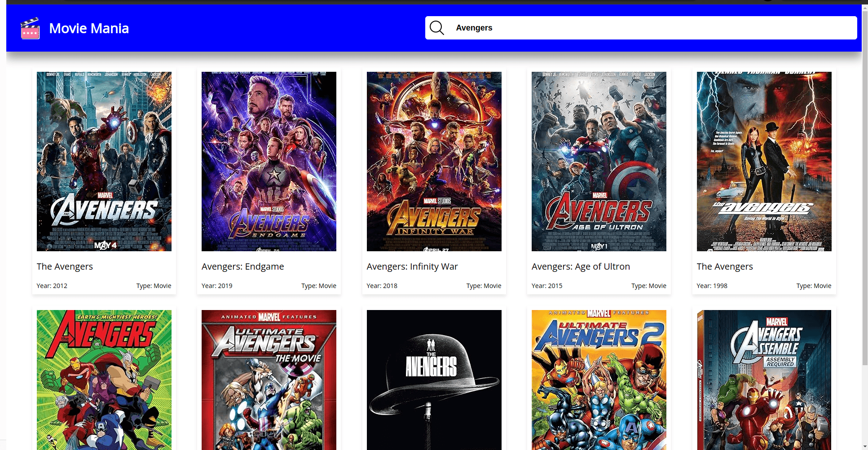Screen dimensions: 868x450
Task: Click the scrollbar down arrow
Action: click(865, 446)
